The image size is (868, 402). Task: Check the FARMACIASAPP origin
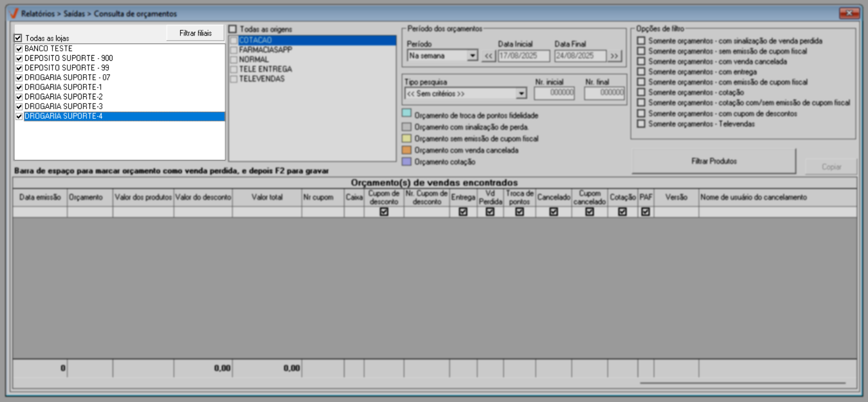point(234,50)
